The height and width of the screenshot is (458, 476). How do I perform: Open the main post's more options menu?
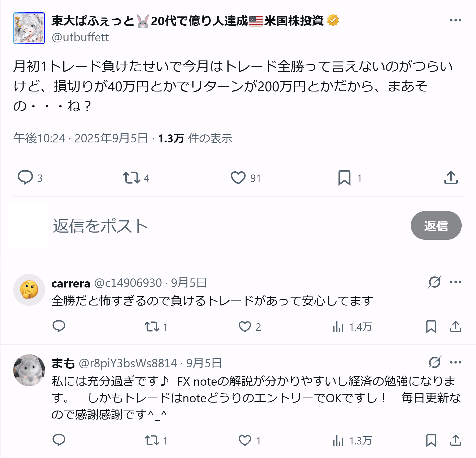pos(455,20)
